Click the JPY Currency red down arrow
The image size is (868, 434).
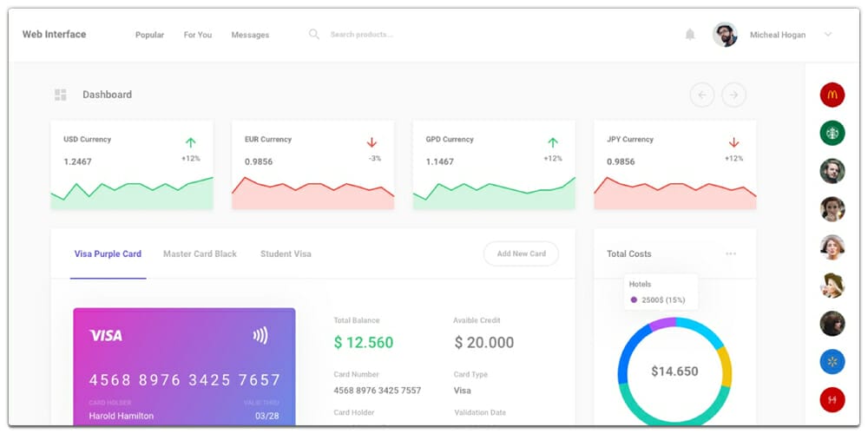(733, 143)
